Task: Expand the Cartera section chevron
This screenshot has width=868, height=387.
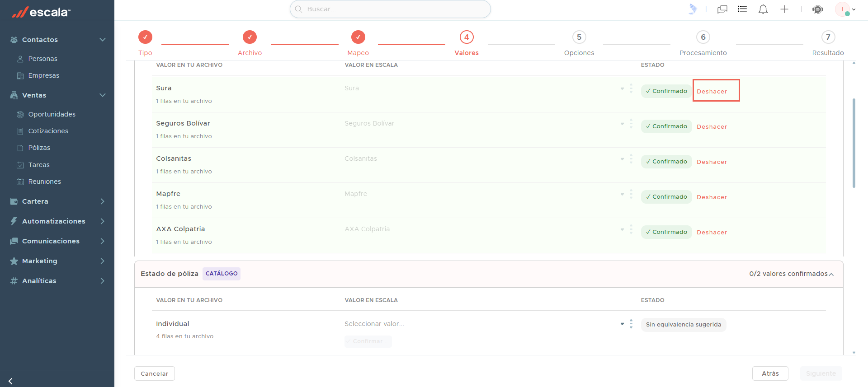Action: [x=103, y=201]
